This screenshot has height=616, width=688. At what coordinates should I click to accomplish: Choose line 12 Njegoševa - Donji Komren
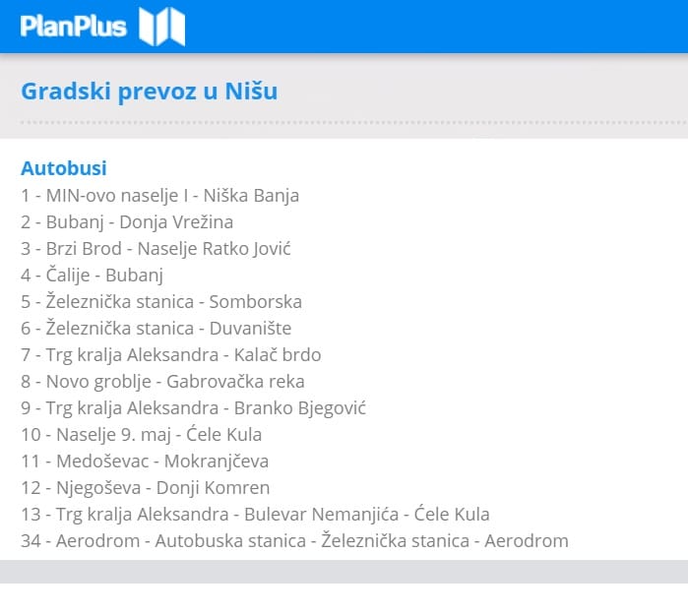(x=145, y=487)
